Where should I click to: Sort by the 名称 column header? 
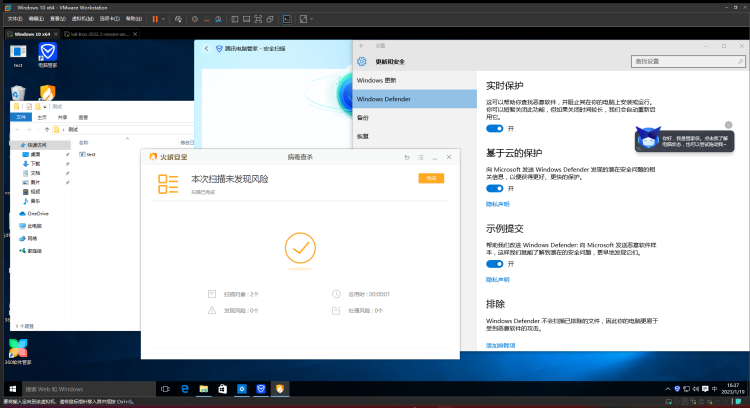[x=84, y=143]
